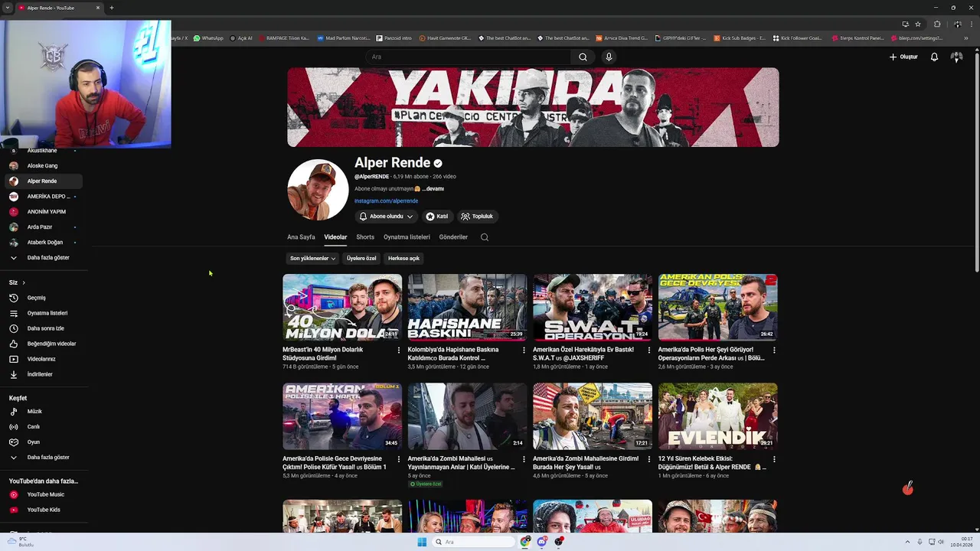This screenshot has height=551, width=980.
Task: Select Alper Rende in subscriptions list
Action: (44, 181)
